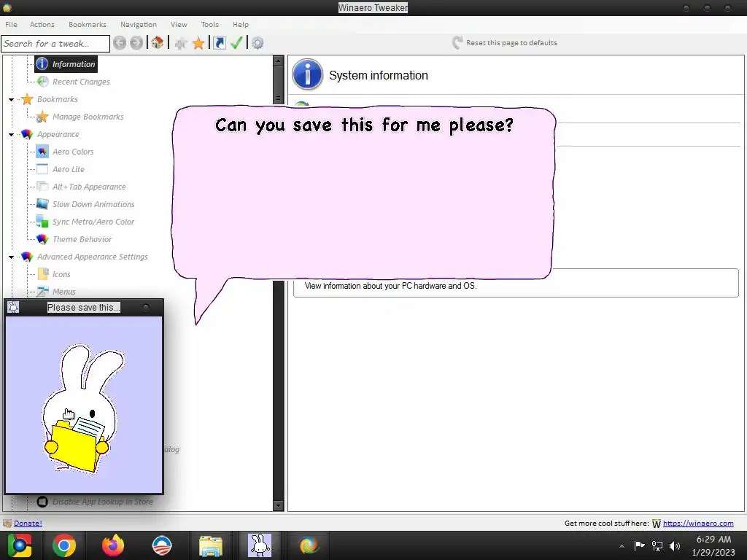Click the volume speaker tray icon
747x560 pixels.
[x=675, y=545]
